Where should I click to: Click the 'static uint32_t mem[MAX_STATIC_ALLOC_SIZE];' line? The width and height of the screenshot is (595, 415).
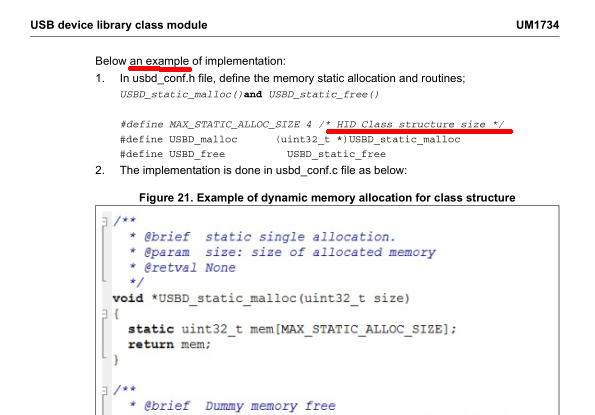pyautogui.click(x=292, y=329)
